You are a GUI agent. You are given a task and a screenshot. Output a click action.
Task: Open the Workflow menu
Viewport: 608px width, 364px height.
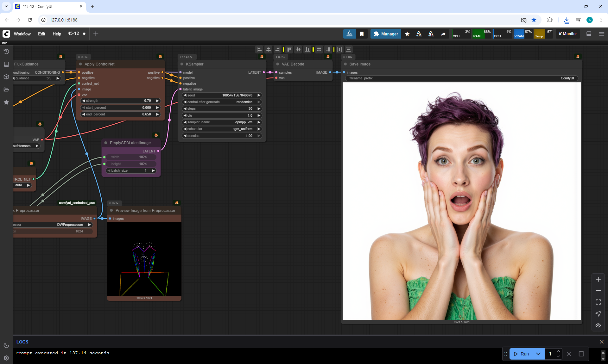click(x=22, y=34)
